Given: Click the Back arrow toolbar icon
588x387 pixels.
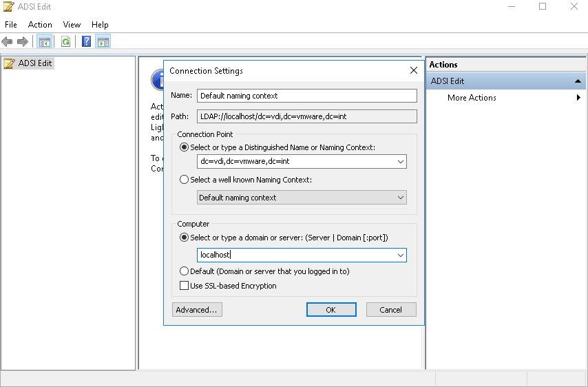Looking at the screenshot, I should click(x=7, y=41).
